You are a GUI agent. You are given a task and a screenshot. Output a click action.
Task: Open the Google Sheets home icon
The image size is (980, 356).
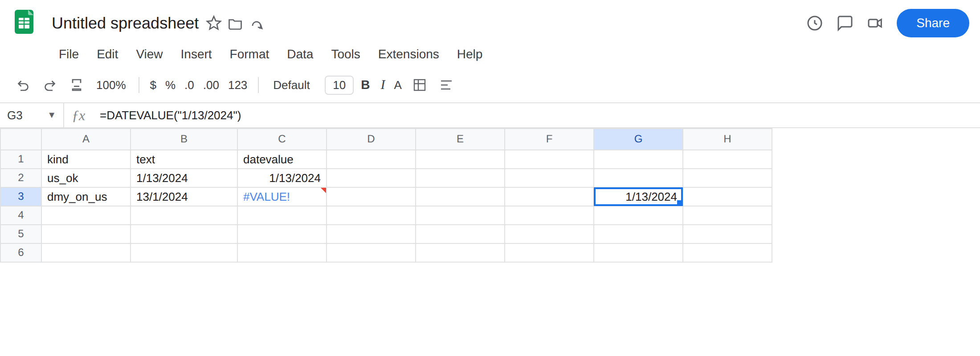point(24,22)
